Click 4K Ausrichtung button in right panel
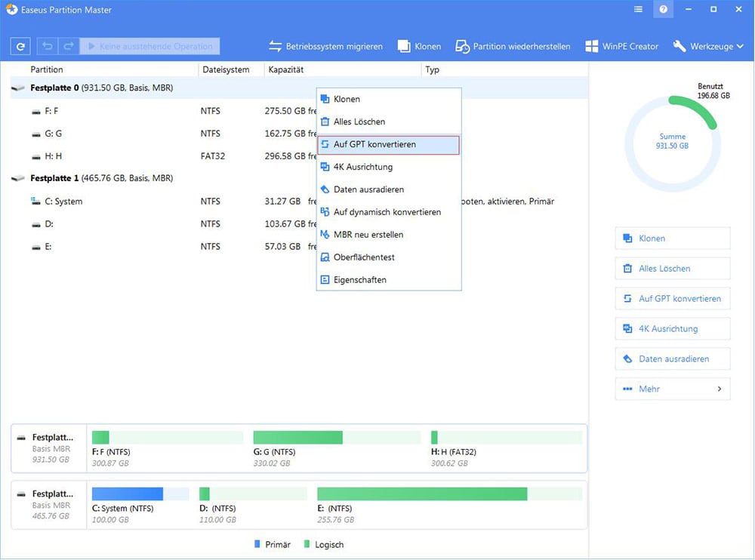755x560 pixels. point(672,329)
